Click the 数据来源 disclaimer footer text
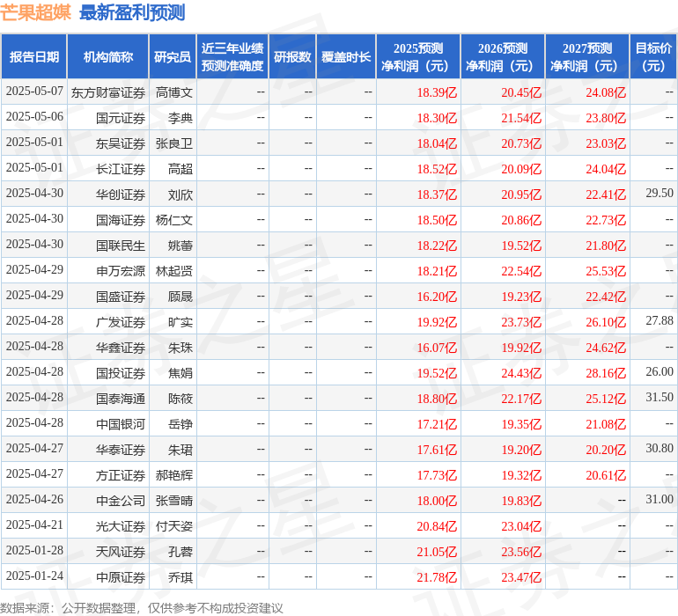Image resolution: width=678 pixels, height=616 pixels. [x=142, y=607]
